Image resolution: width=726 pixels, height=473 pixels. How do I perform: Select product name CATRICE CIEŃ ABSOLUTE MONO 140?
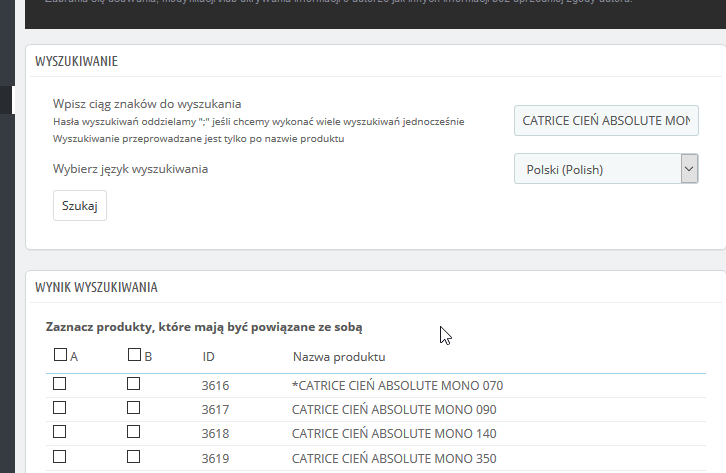click(x=394, y=434)
